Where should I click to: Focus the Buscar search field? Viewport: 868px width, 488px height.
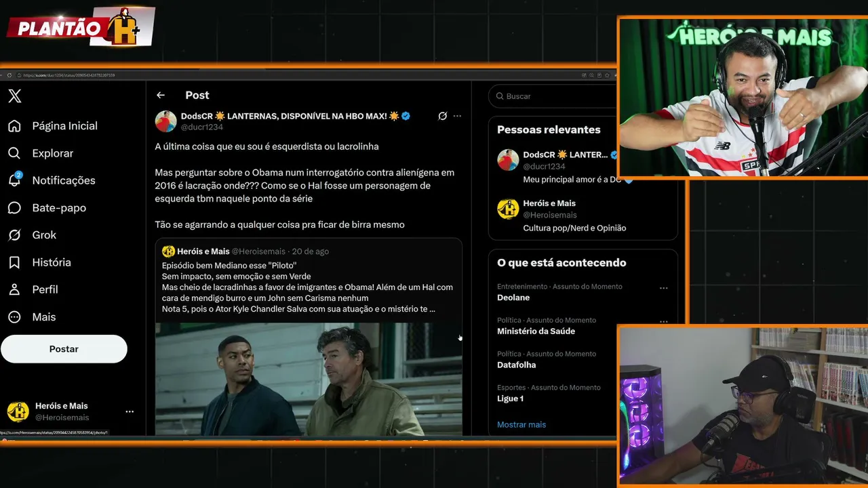[x=553, y=96]
